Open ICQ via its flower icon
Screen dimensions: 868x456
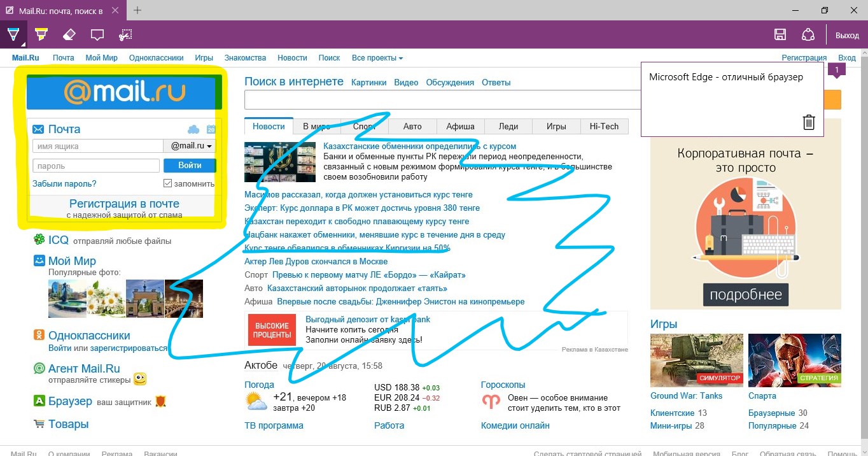[x=39, y=240]
